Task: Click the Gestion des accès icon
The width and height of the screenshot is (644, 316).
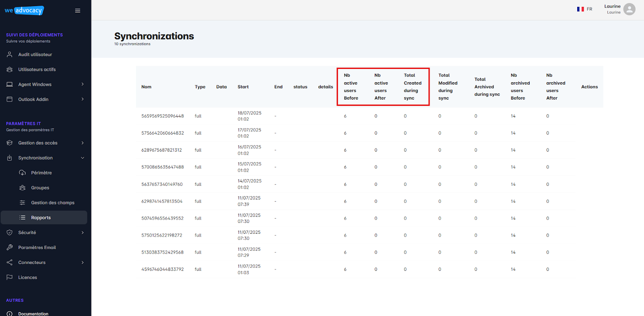Action: pyautogui.click(x=10, y=143)
